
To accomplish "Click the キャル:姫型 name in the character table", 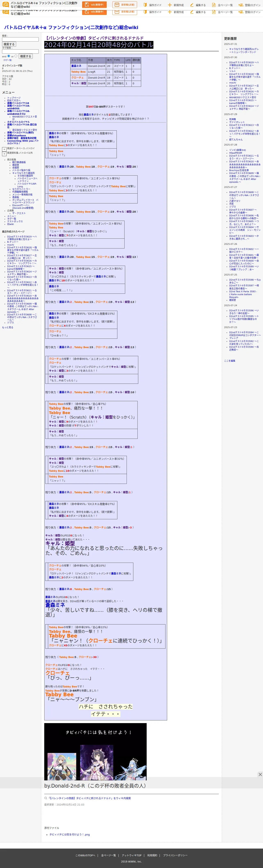I will coord(79,83).
